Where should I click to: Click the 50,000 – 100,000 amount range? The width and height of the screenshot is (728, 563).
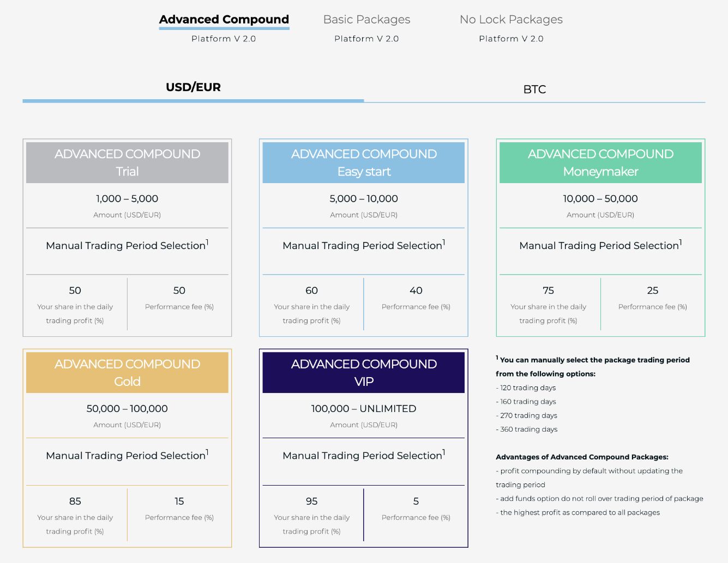pos(127,409)
